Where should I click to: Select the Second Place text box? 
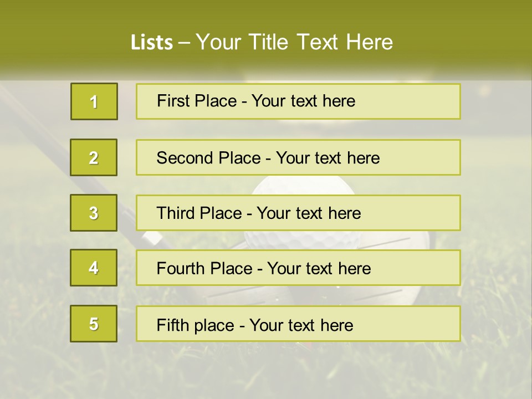click(298, 157)
